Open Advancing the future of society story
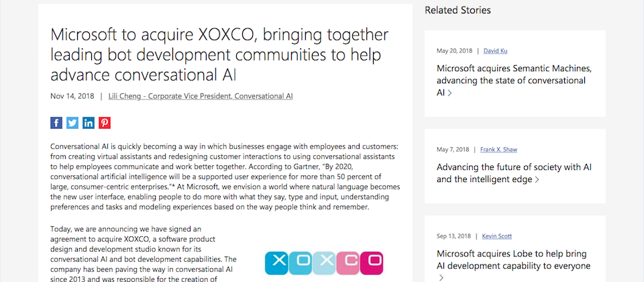 (x=515, y=173)
